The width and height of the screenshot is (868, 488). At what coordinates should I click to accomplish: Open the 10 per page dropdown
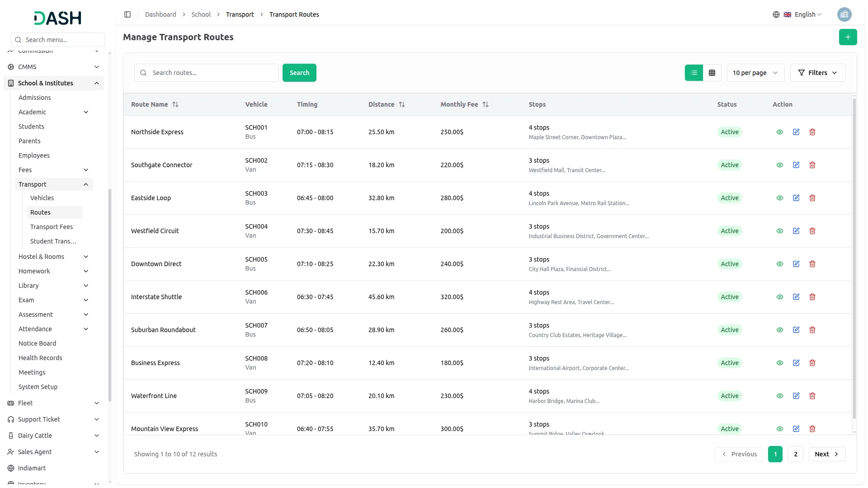[x=755, y=73]
